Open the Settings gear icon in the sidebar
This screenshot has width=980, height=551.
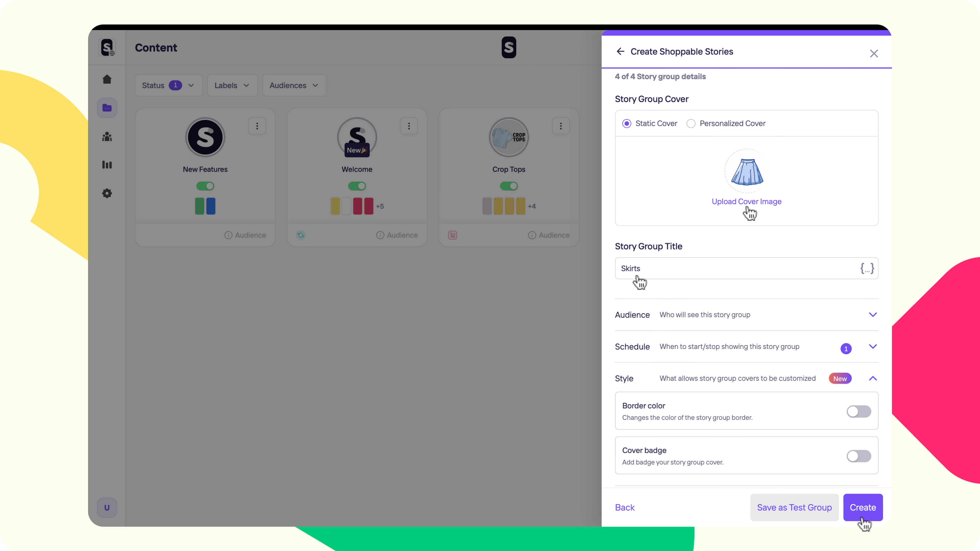107,193
